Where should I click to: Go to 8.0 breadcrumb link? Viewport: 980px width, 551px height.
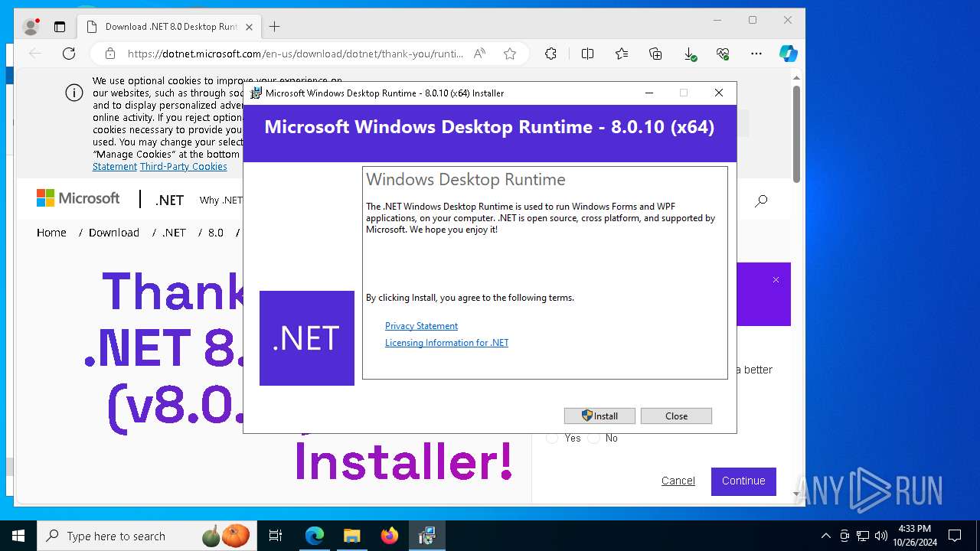(216, 233)
